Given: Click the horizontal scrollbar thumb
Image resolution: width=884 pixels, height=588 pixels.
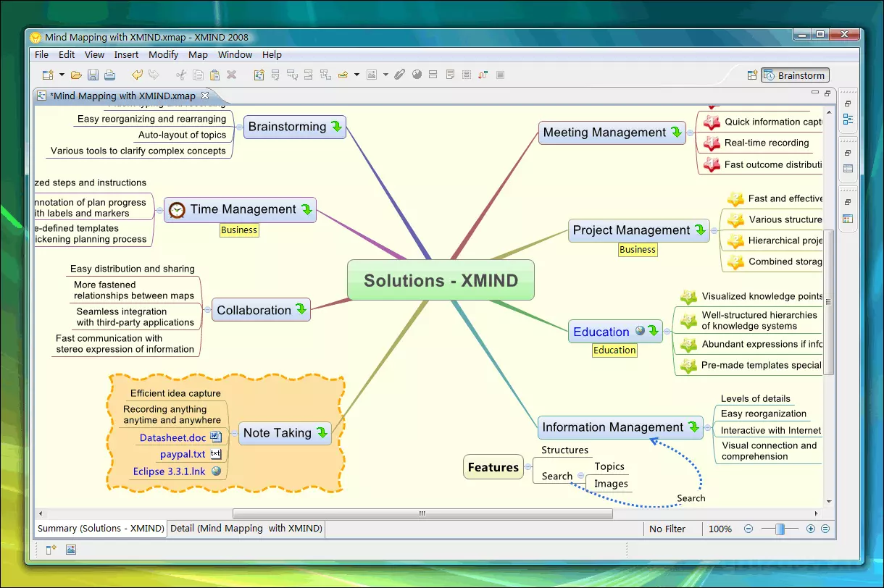Looking at the screenshot, I should [422, 514].
